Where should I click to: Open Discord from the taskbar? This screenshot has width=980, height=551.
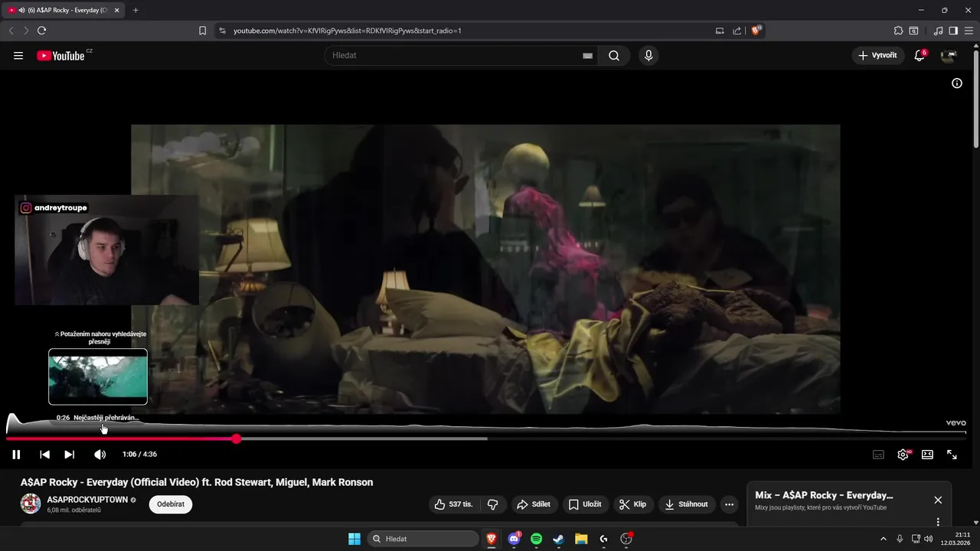[514, 539]
